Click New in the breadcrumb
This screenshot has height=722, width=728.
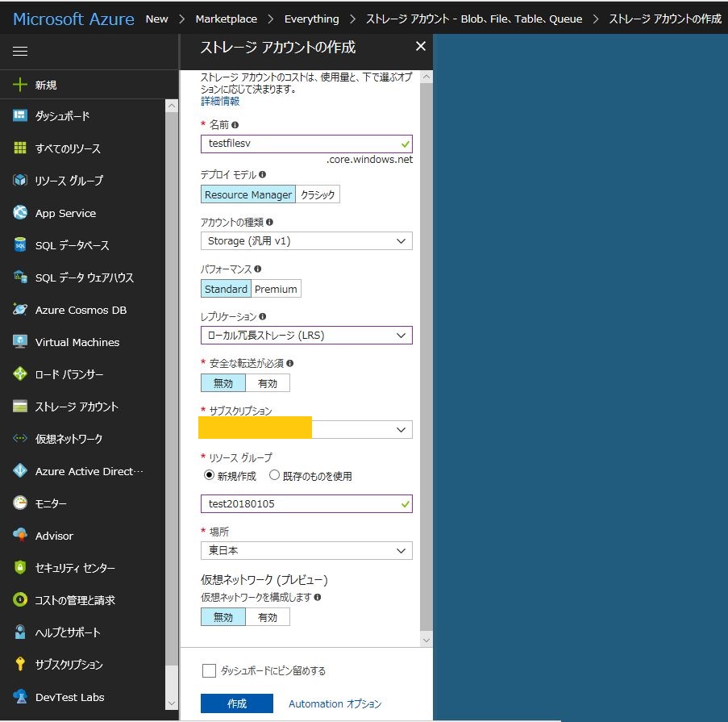[x=157, y=19]
